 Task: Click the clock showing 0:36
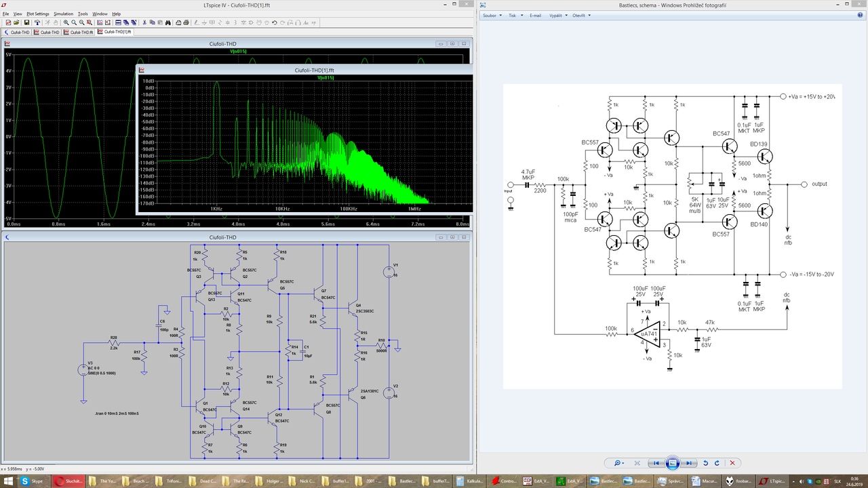click(x=854, y=478)
